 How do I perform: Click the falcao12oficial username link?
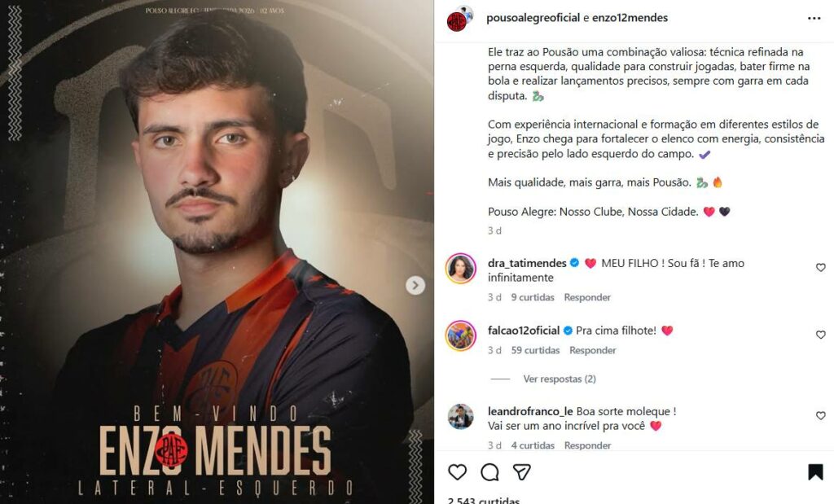click(523, 331)
